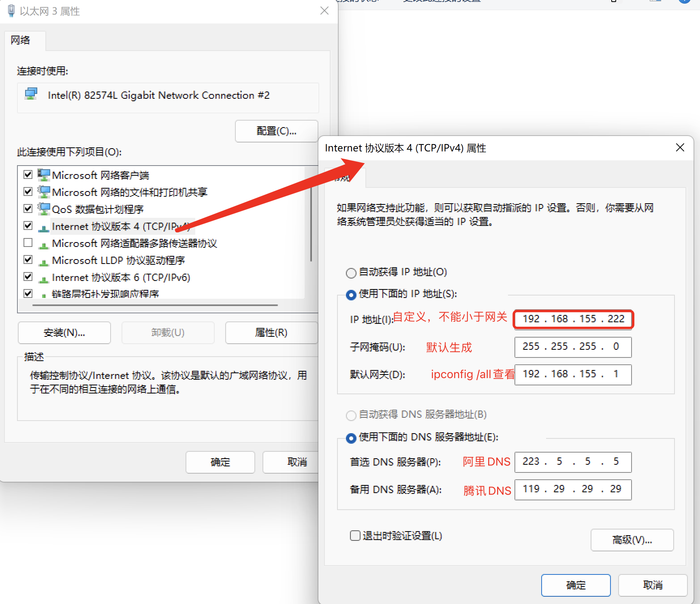The width and height of the screenshot is (700, 604).
Task: Click the IP 地址 input field
Action: point(573,319)
